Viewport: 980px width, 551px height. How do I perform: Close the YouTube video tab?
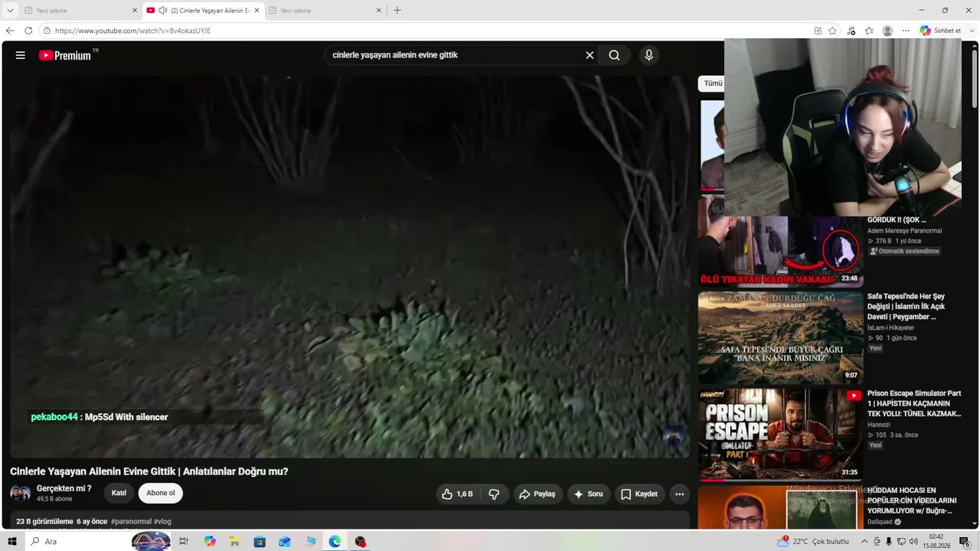pyautogui.click(x=256, y=11)
